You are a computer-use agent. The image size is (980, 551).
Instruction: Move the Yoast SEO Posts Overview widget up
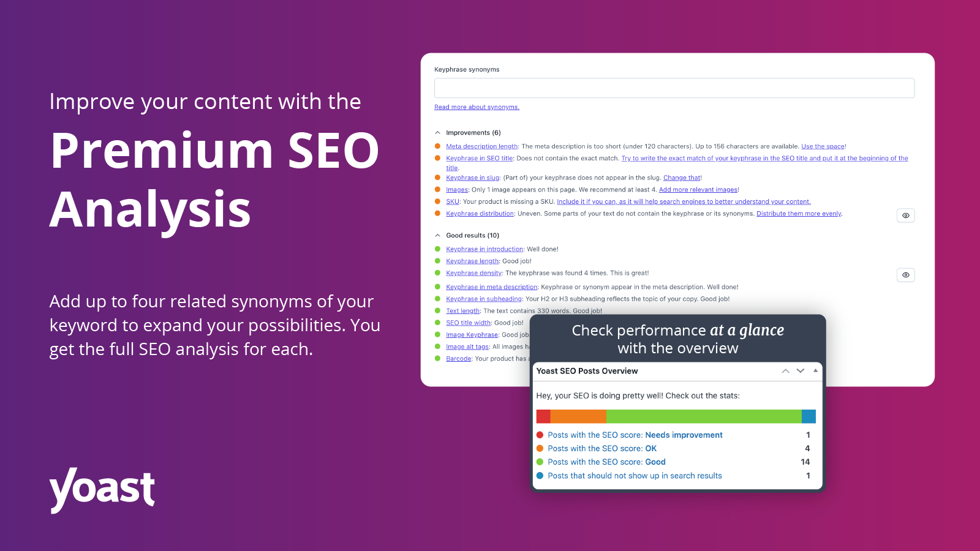[785, 371]
